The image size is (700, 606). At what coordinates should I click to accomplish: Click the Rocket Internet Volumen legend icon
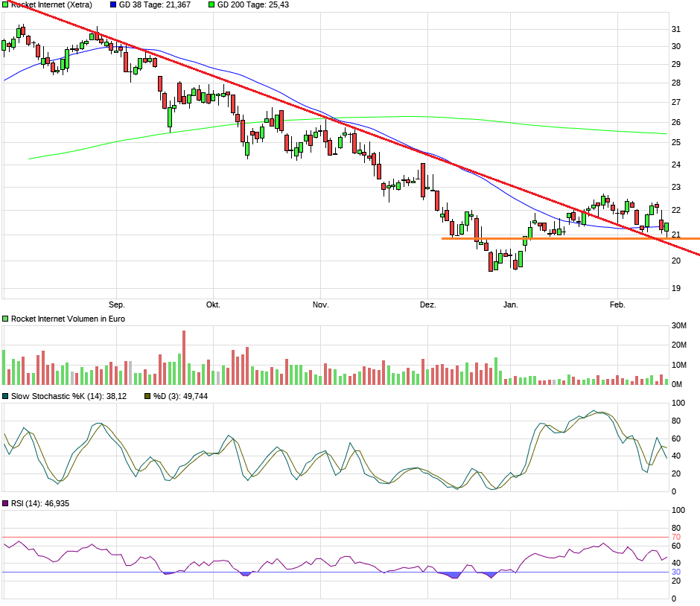pos(5,318)
